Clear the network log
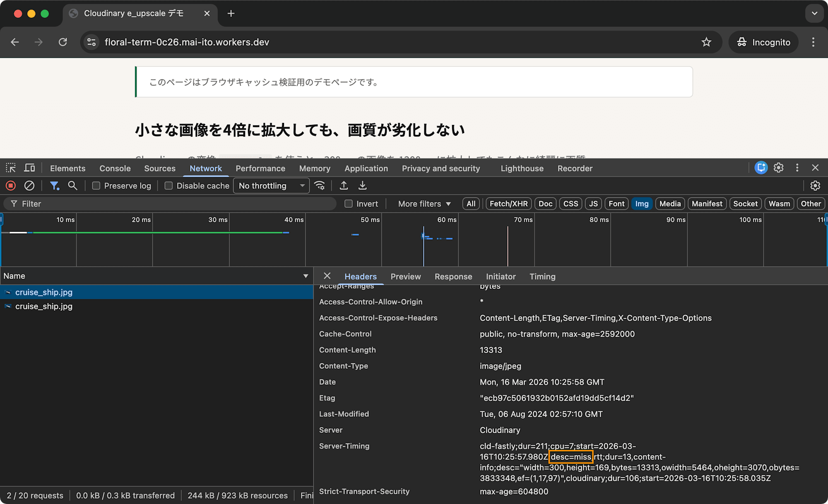This screenshot has width=828, height=504. point(29,185)
